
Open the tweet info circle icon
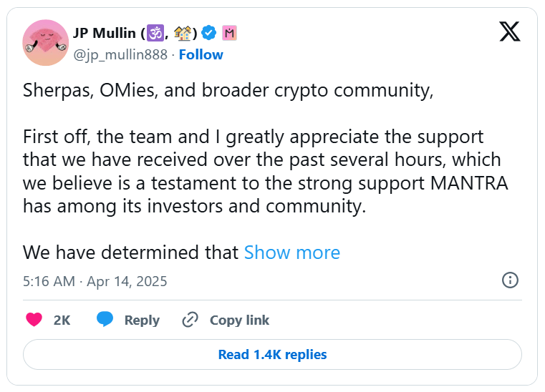[510, 280]
